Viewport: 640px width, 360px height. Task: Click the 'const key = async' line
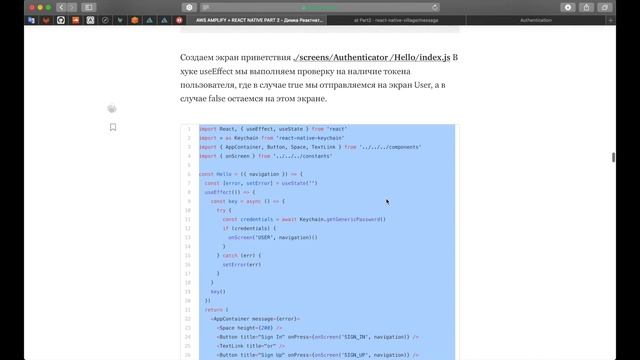(248, 201)
